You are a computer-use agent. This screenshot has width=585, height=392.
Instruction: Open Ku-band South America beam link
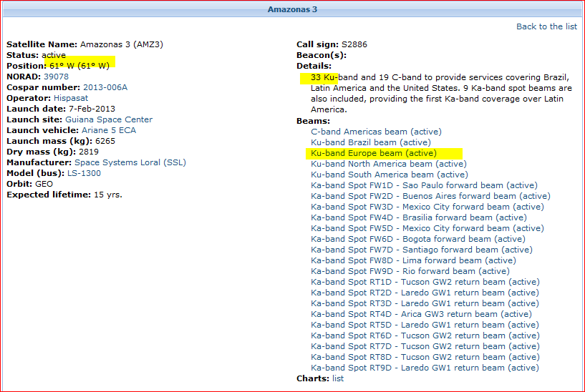click(389, 175)
